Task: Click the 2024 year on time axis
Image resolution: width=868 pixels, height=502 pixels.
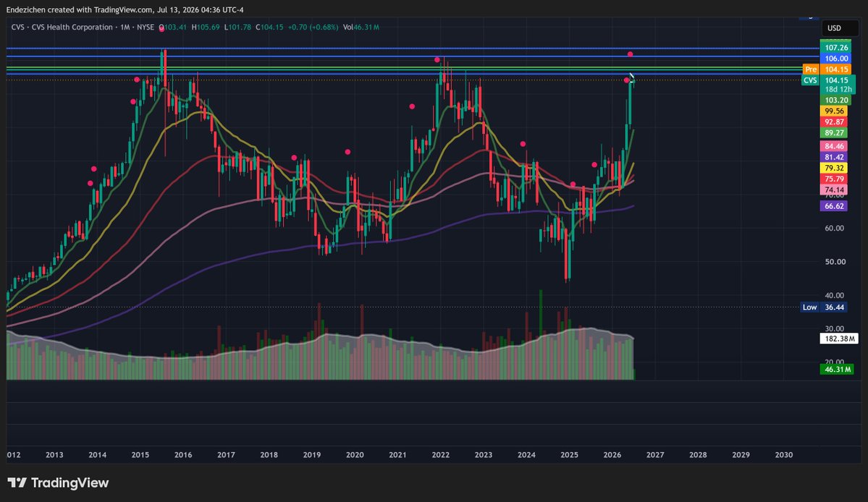Action: pos(526,454)
